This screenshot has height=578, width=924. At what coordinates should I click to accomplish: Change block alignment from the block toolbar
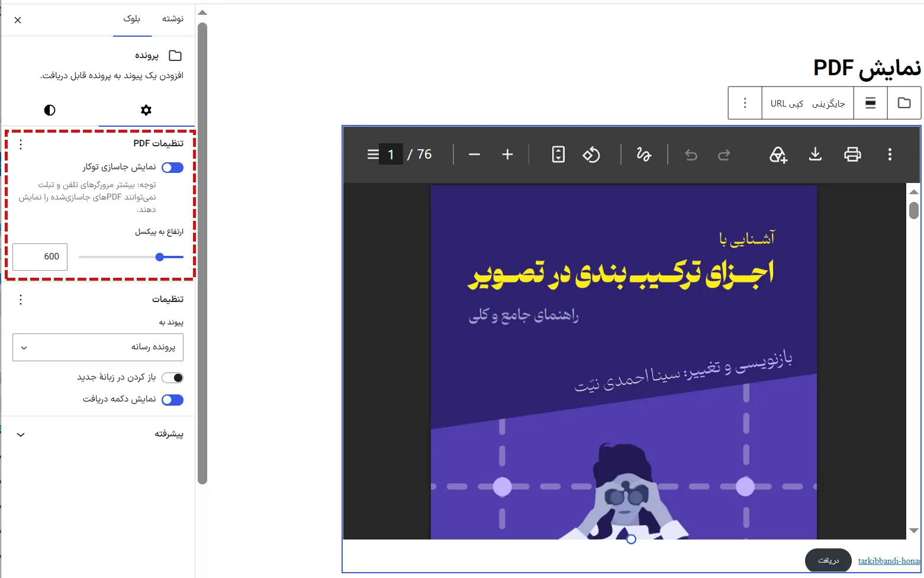[x=871, y=103]
